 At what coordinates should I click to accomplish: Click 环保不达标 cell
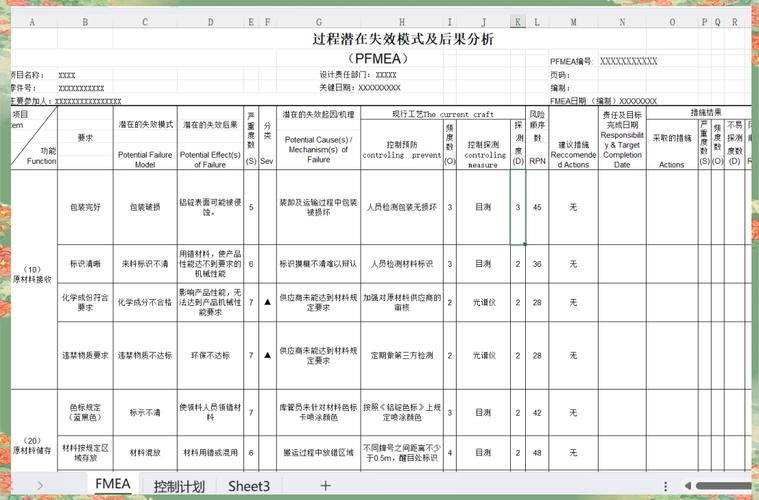click(x=210, y=355)
